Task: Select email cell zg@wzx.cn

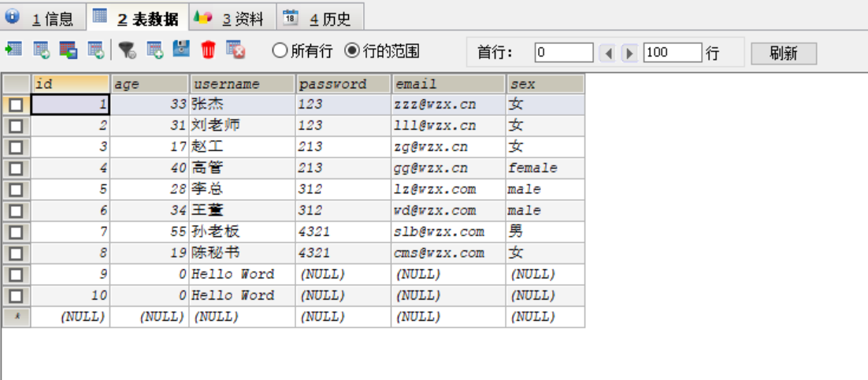Action: point(448,147)
